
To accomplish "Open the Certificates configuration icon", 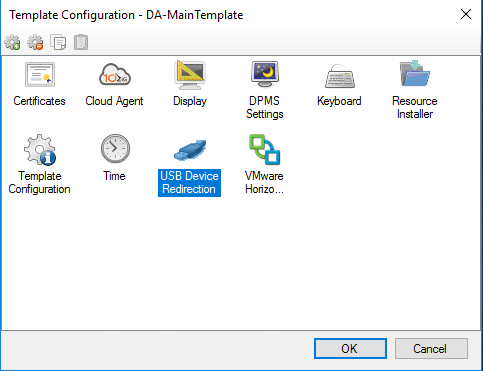I will (40, 75).
